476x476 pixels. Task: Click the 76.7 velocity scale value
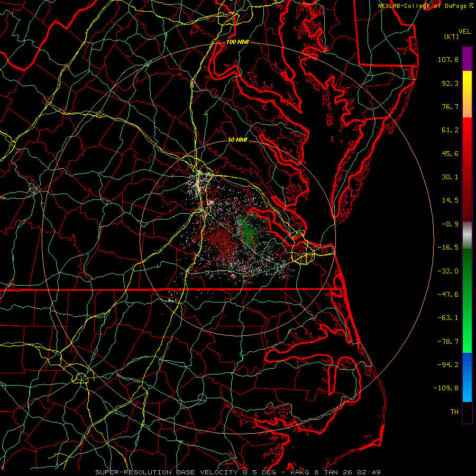(450, 106)
